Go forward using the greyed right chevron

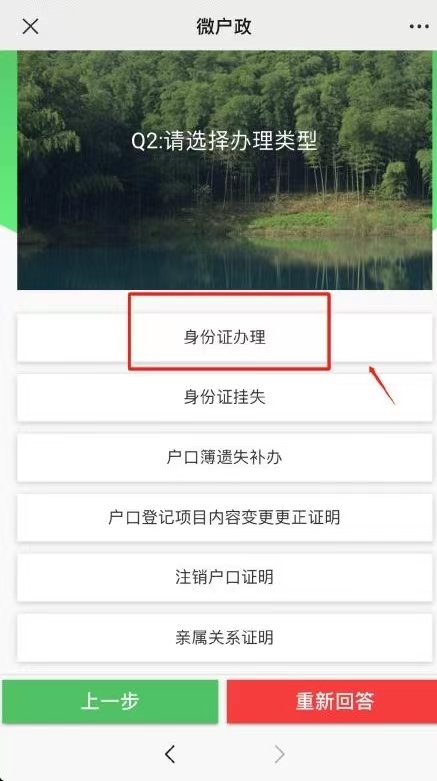click(280, 755)
